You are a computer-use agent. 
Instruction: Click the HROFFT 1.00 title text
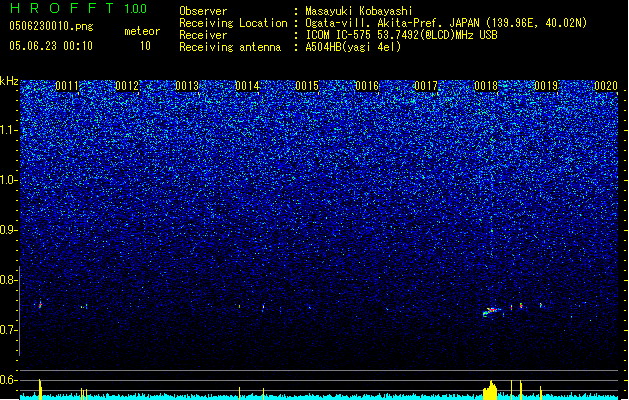tap(78, 8)
